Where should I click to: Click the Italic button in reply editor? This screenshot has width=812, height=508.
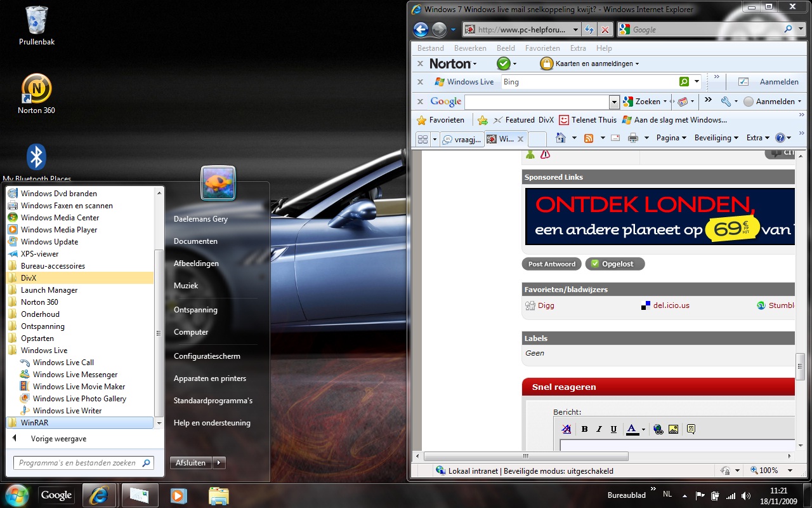click(599, 429)
